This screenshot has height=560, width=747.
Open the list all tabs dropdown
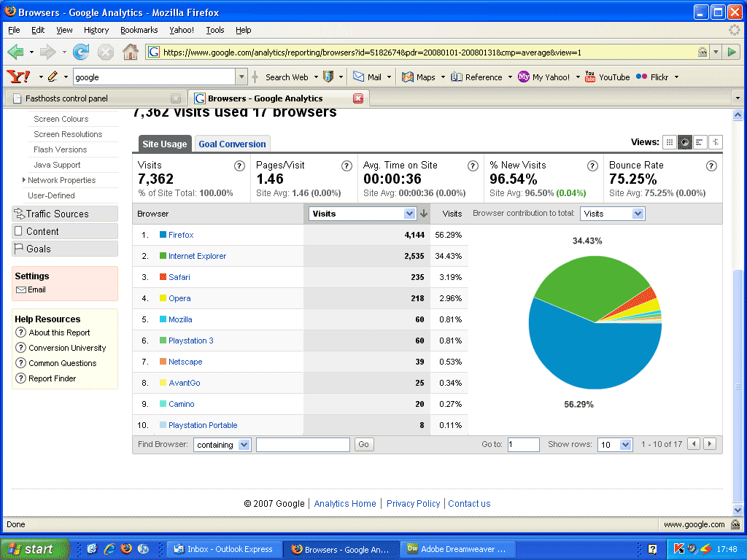738,98
